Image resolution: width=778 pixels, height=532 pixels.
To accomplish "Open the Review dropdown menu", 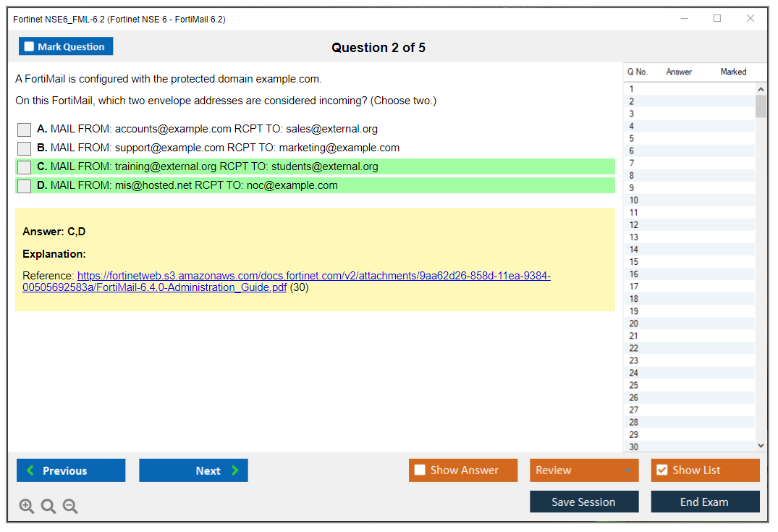I will tap(584, 470).
